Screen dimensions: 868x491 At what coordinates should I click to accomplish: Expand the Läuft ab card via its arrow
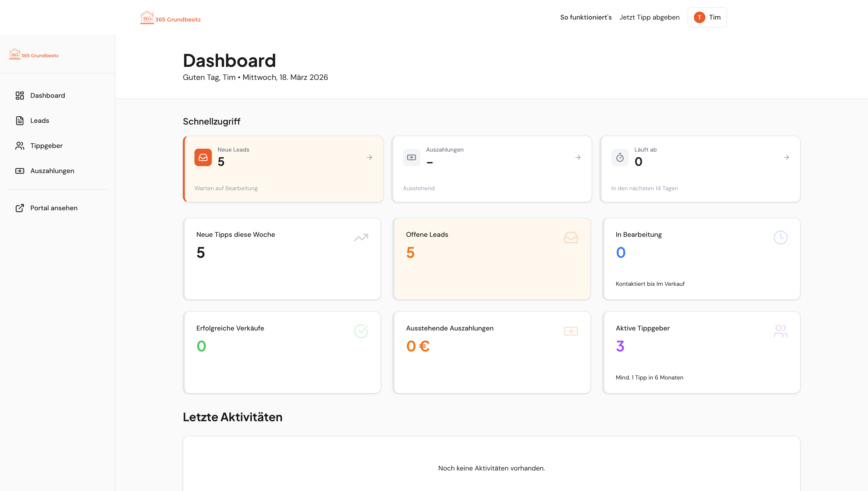pyautogui.click(x=786, y=157)
